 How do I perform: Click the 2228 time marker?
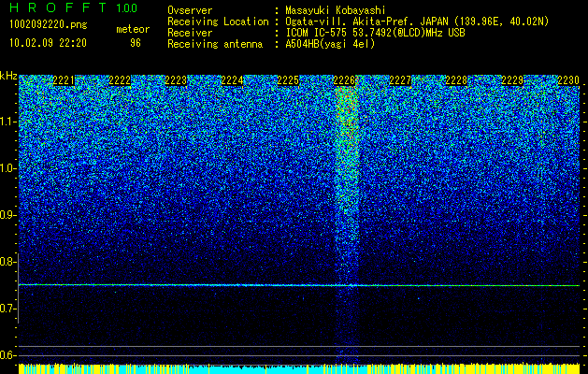click(x=456, y=80)
